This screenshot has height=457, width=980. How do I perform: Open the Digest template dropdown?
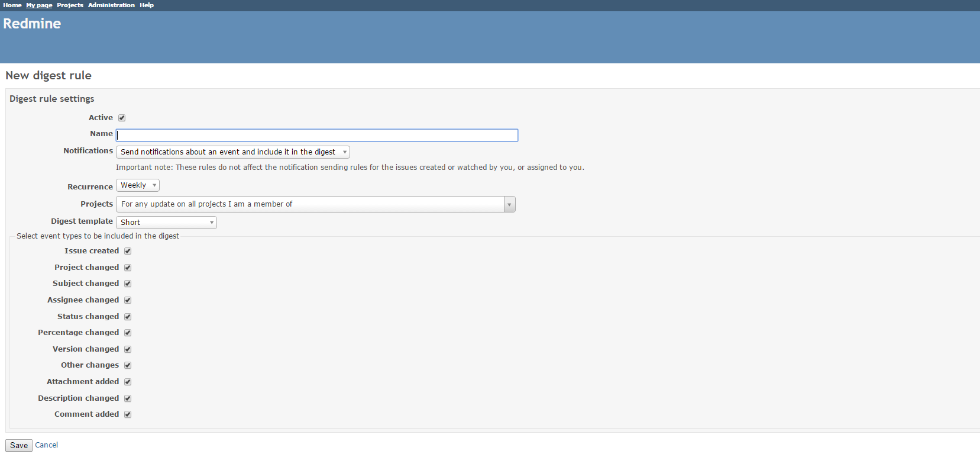tap(166, 223)
